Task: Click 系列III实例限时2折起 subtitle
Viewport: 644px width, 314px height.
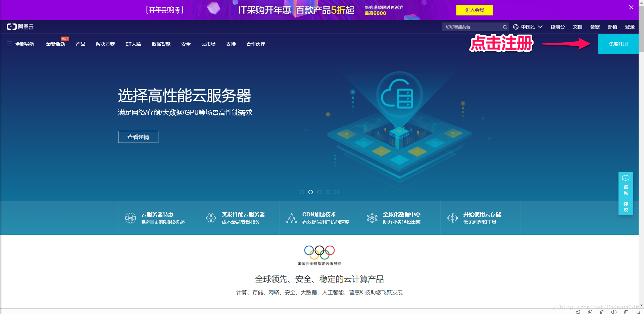Action: click(163, 222)
